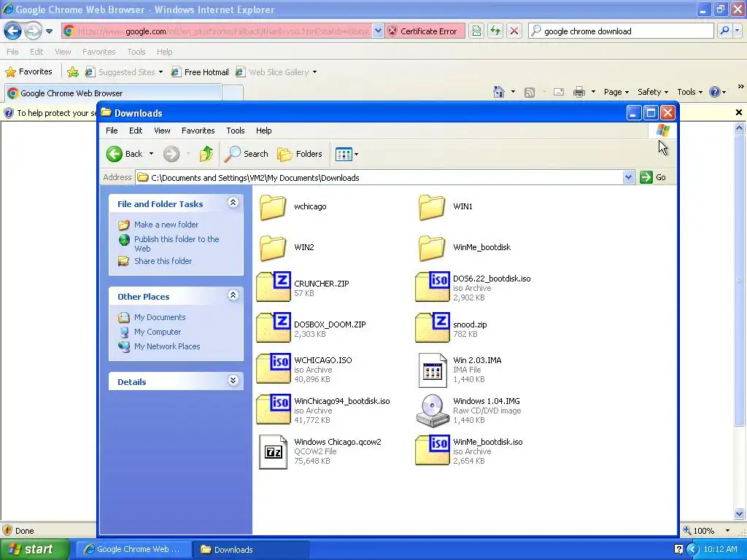Screen dimensions: 747x560
Task: Click Publish this folder to the Web
Action: coord(177,244)
